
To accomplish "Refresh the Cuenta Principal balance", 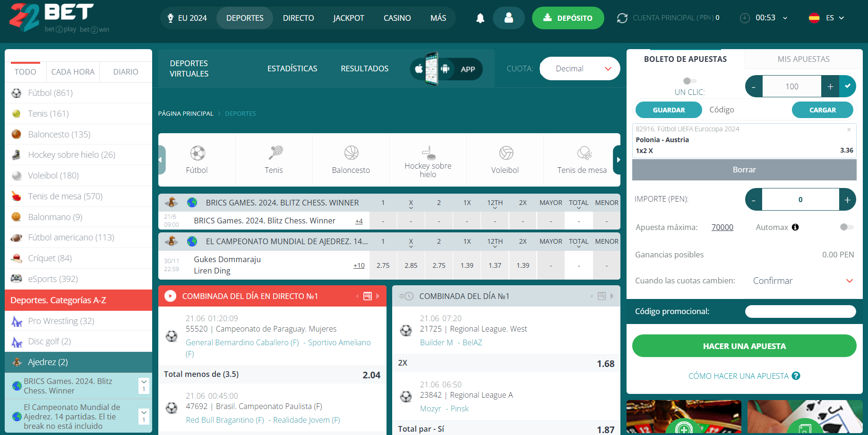I will (622, 18).
